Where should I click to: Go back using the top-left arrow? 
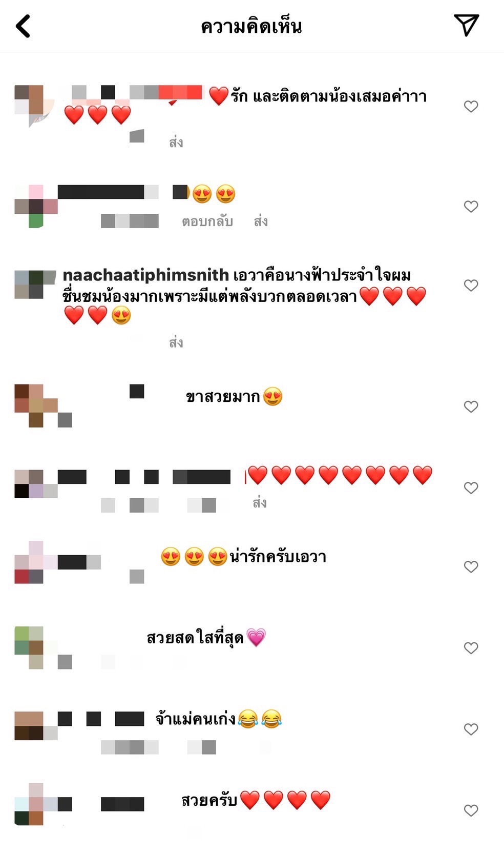pyautogui.click(x=23, y=26)
